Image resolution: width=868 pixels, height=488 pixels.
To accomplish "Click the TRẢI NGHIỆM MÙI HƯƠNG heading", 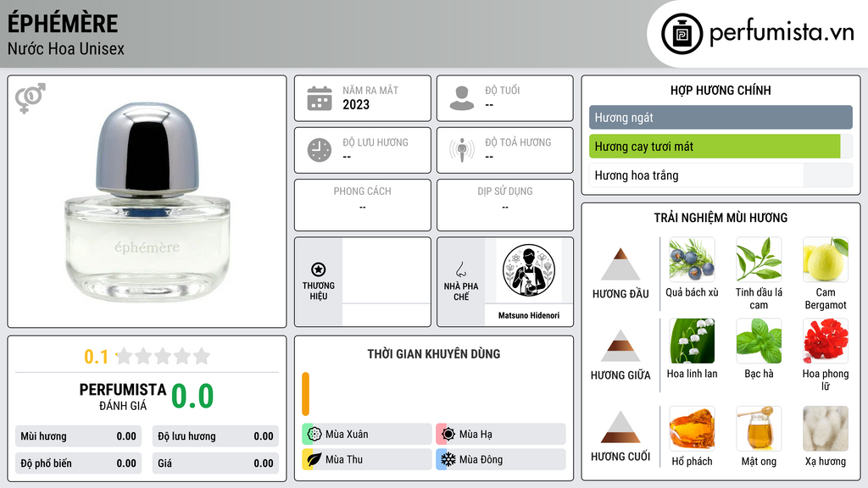I will point(721,218).
